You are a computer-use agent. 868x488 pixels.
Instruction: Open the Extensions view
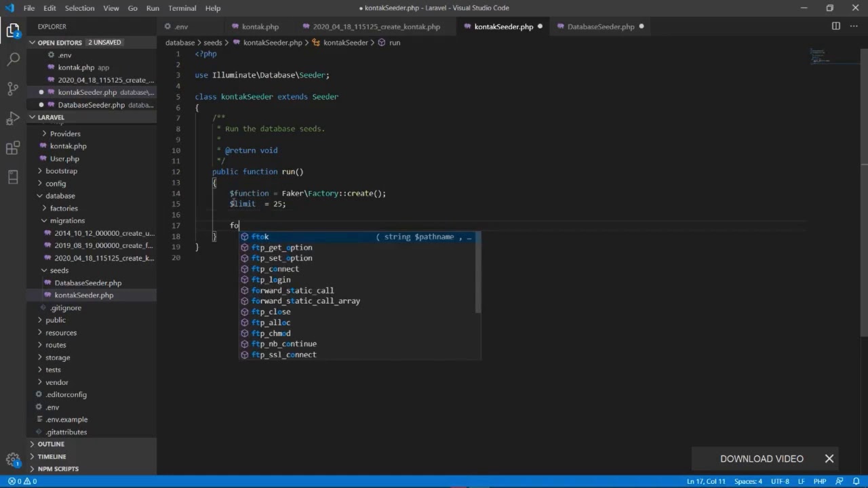[13, 148]
